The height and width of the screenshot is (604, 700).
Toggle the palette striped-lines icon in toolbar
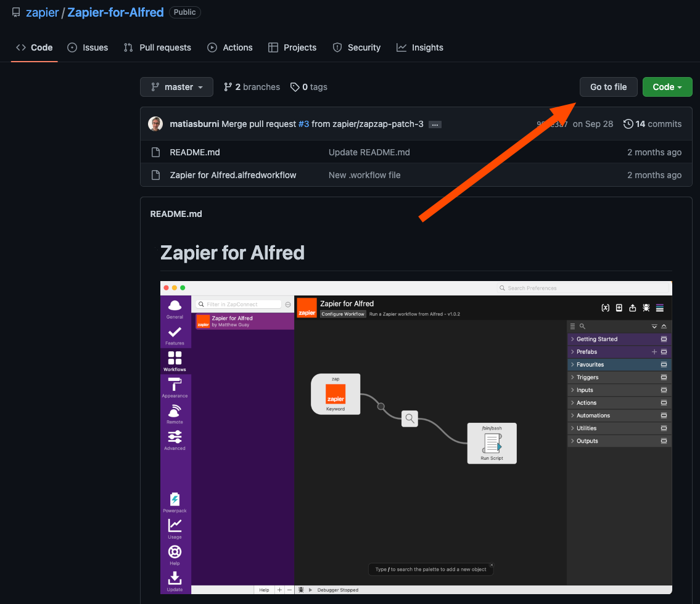pos(660,308)
